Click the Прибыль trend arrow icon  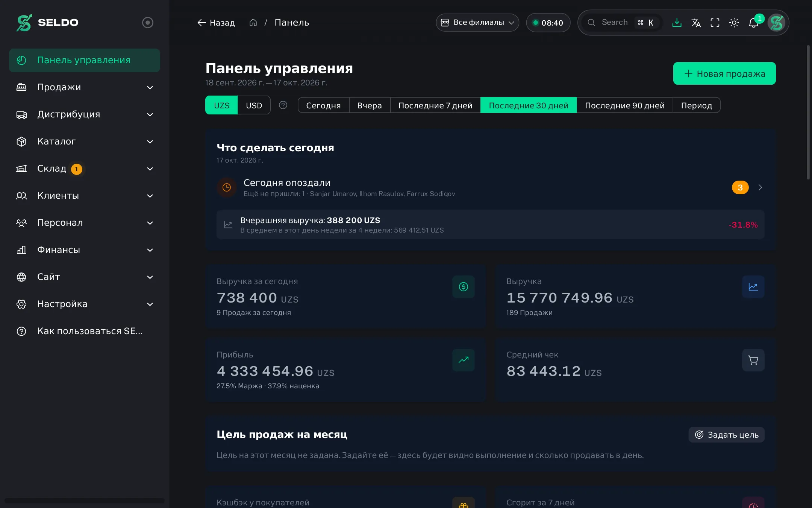click(464, 360)
